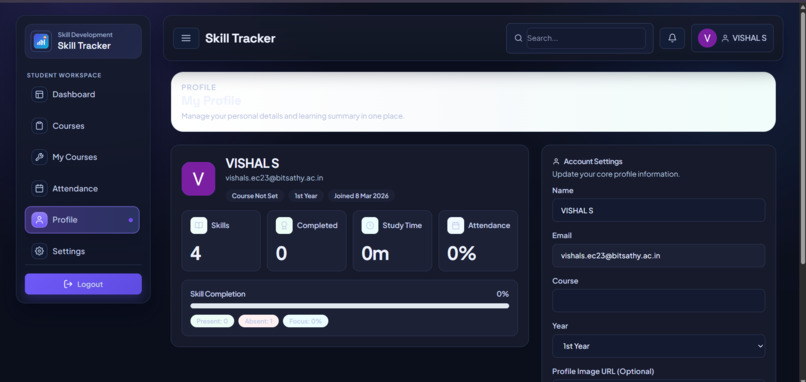The width and height of the screenshot is (806, 382).
Task: Go to Courses in sidebar
Action: (x=82, y=126)
